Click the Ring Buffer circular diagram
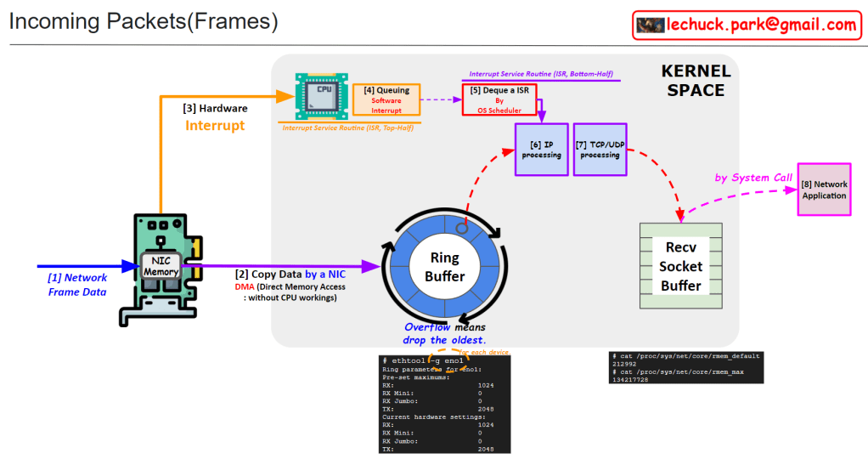Screen dimensions: 868x459 click(x=445, y=265)
